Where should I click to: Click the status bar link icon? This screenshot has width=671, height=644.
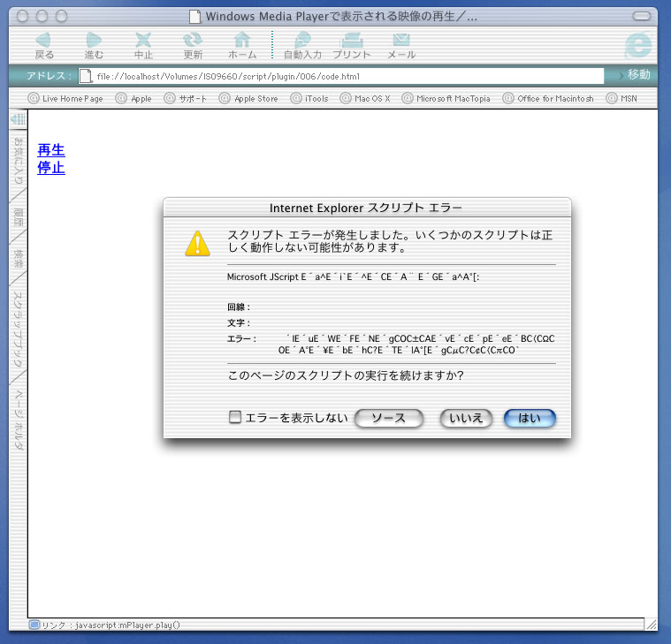click(34, 625)
